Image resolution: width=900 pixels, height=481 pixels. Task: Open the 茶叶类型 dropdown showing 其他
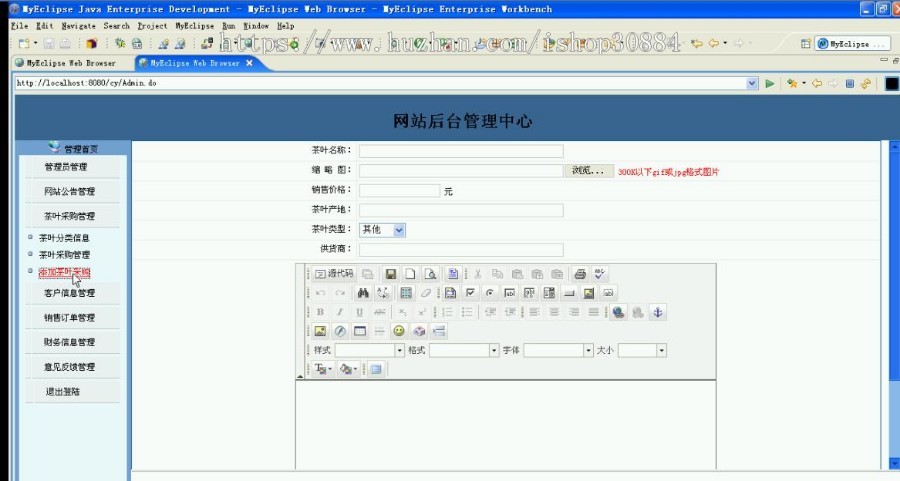[382, 230]
